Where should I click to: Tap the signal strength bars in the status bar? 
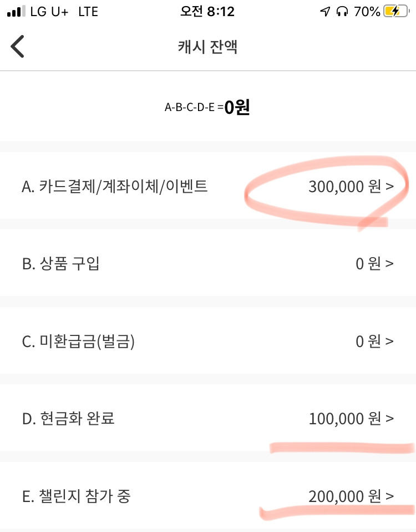tap(16, 11)
